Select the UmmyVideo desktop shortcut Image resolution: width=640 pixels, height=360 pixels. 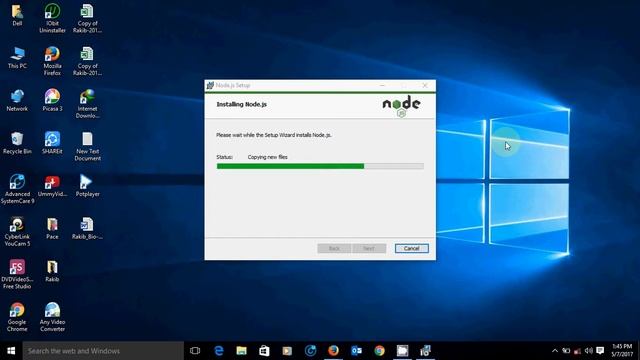click(52, 186)
